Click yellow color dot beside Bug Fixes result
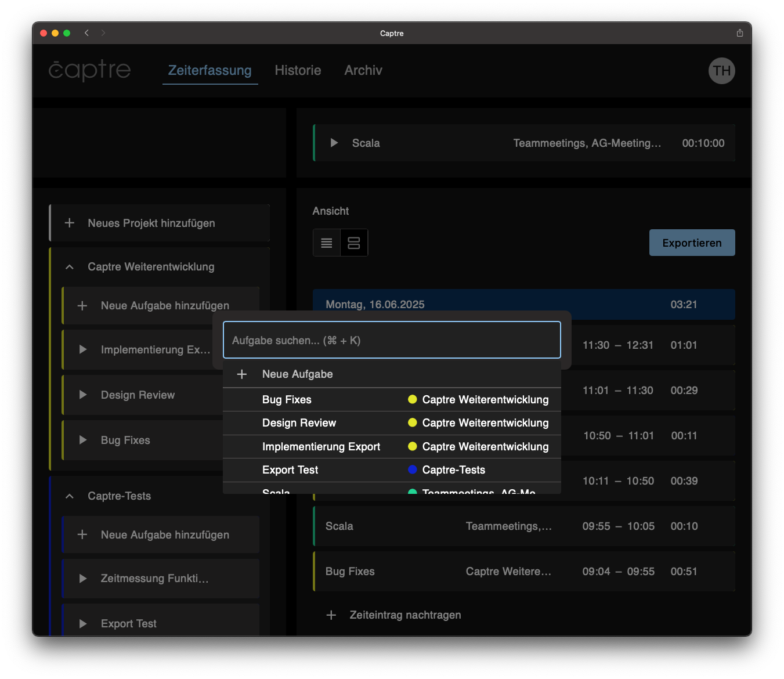Viewport: 784px width, 679px height. pyautogui.click(x=413, y=399)
